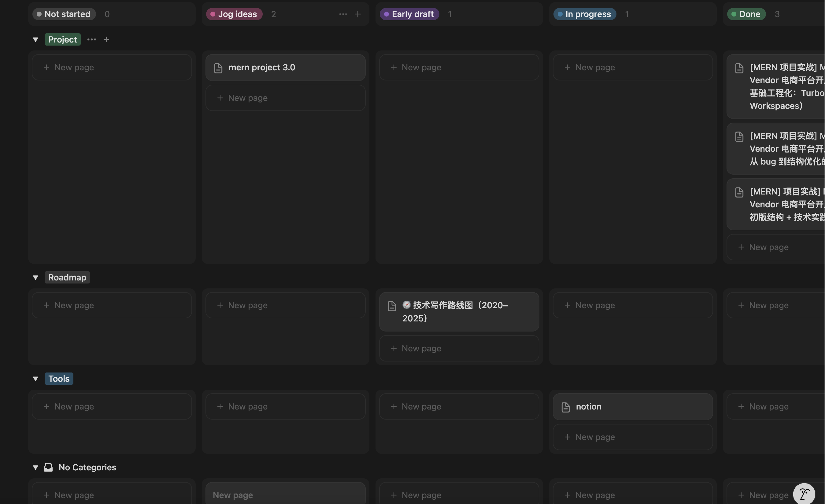Open three-dot menu next to Project group
The image size is (825, 504).
click(x=91, y=39)
